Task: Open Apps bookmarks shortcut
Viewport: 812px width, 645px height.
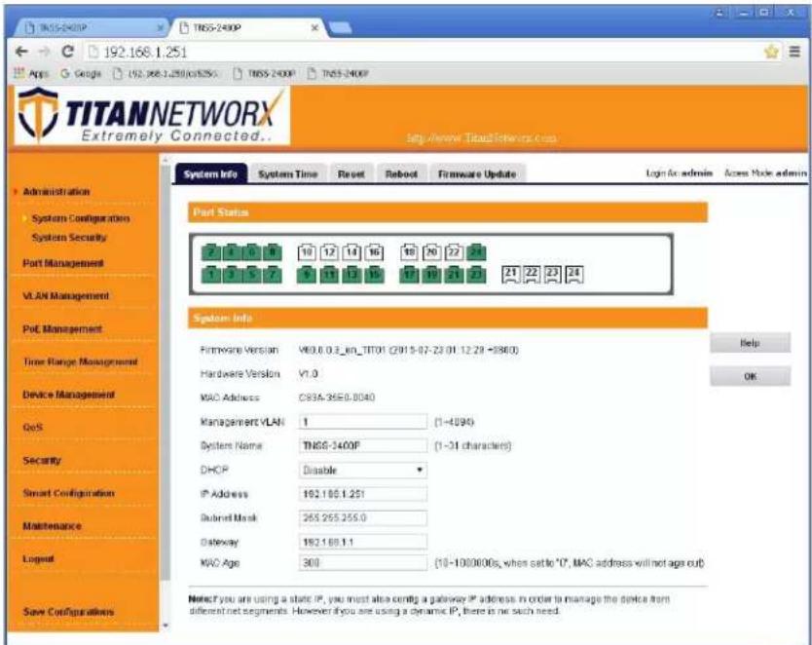Action: pos(30,74)
